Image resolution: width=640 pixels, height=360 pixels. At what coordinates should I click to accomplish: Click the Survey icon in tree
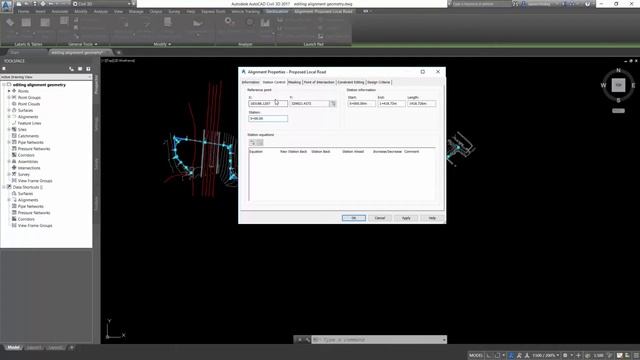(x=14, y=174)
